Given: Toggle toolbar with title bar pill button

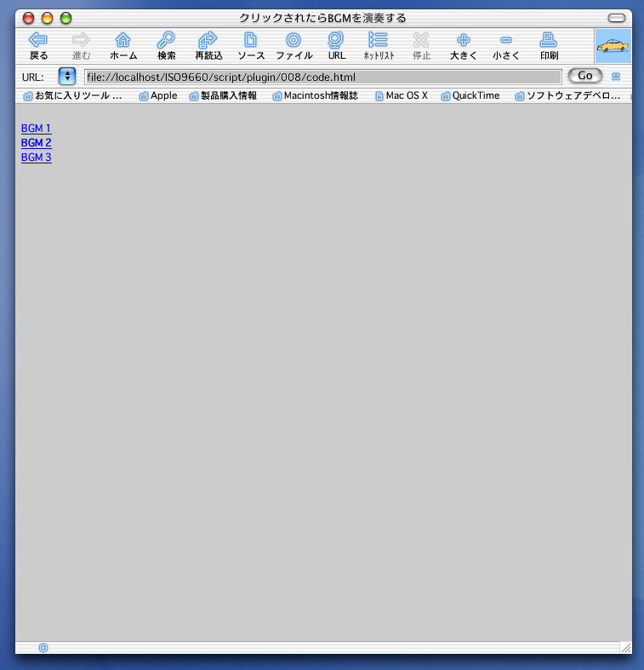Looking at the screenshot, I should click(617, 18).
